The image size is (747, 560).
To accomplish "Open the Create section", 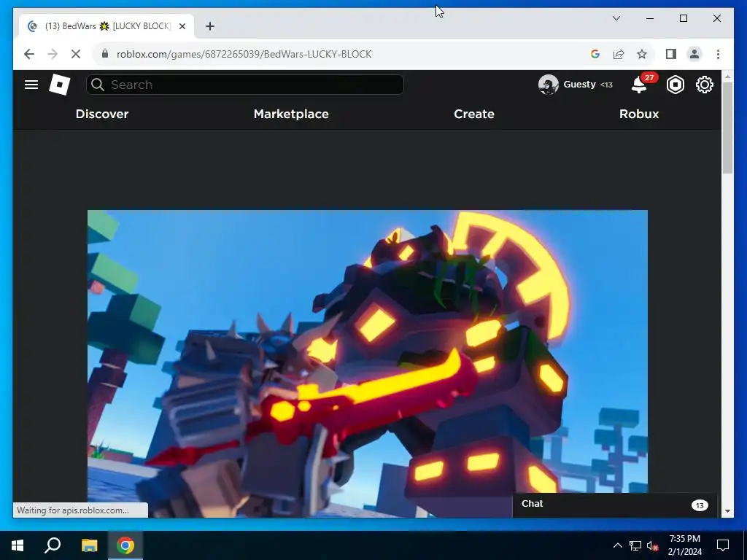I will (474, 114).
